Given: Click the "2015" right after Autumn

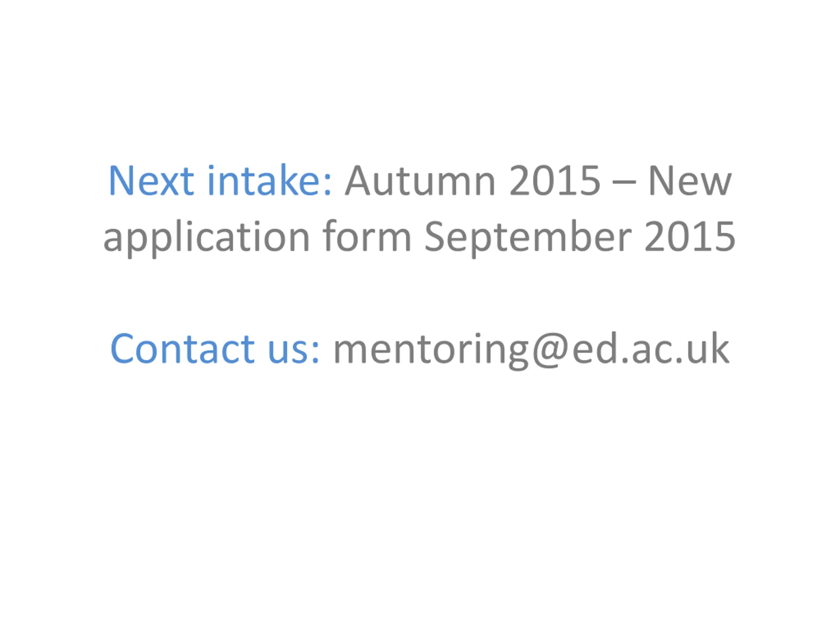Looking at the screenshot, I should [x=555, y=181].
